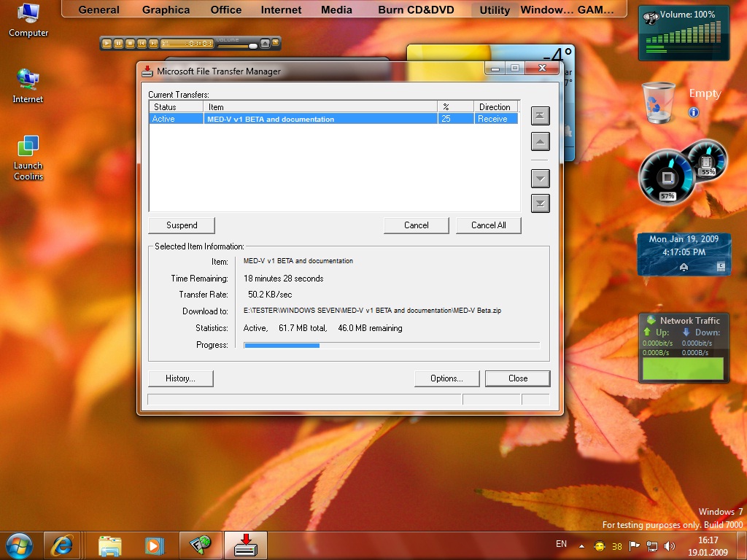Click the 18 minutes 28 seconds text
The image size is (747, 560).
(284, 279)
